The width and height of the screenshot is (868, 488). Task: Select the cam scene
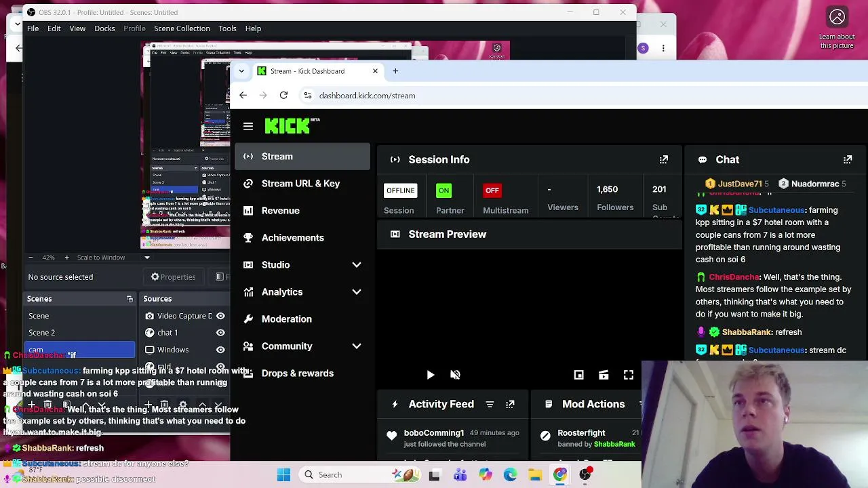click(80, 350)
